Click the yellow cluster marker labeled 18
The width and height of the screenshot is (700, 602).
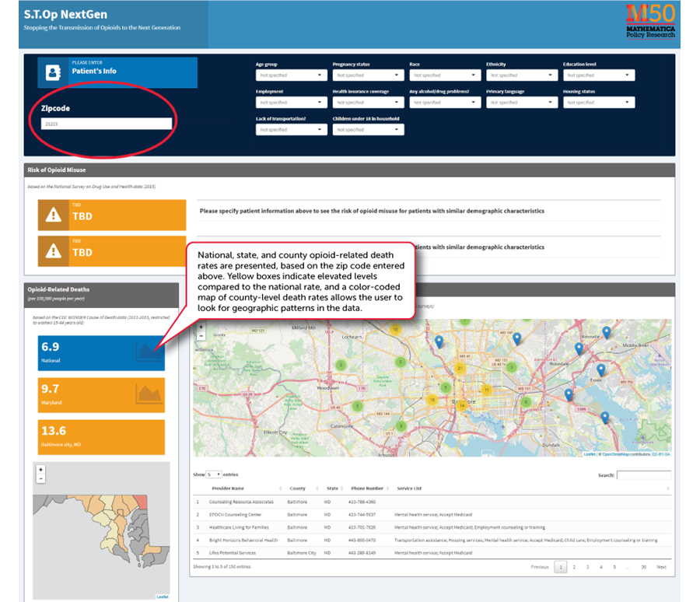(432, 400)
